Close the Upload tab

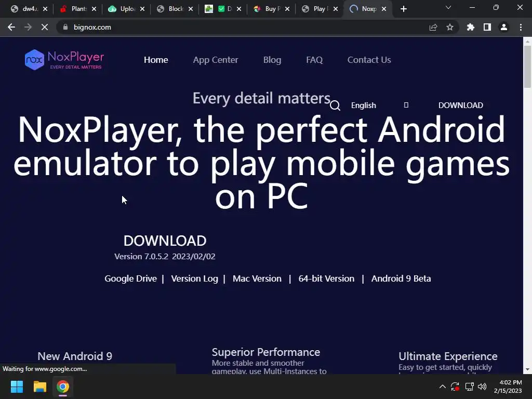tap(142, 9)
